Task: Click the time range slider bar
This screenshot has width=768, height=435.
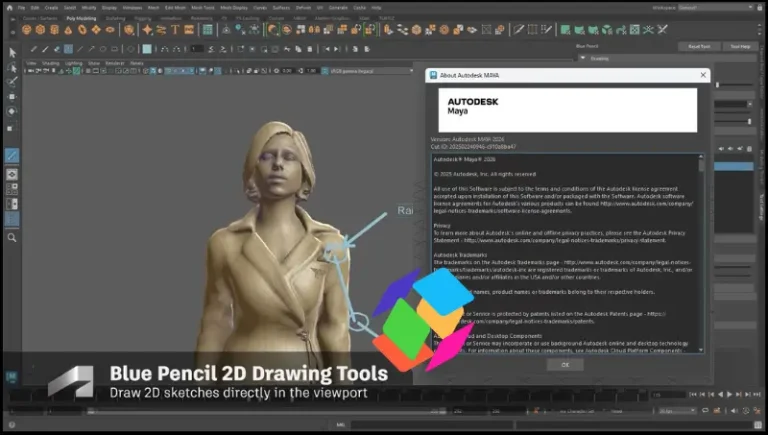Action: 267,411
